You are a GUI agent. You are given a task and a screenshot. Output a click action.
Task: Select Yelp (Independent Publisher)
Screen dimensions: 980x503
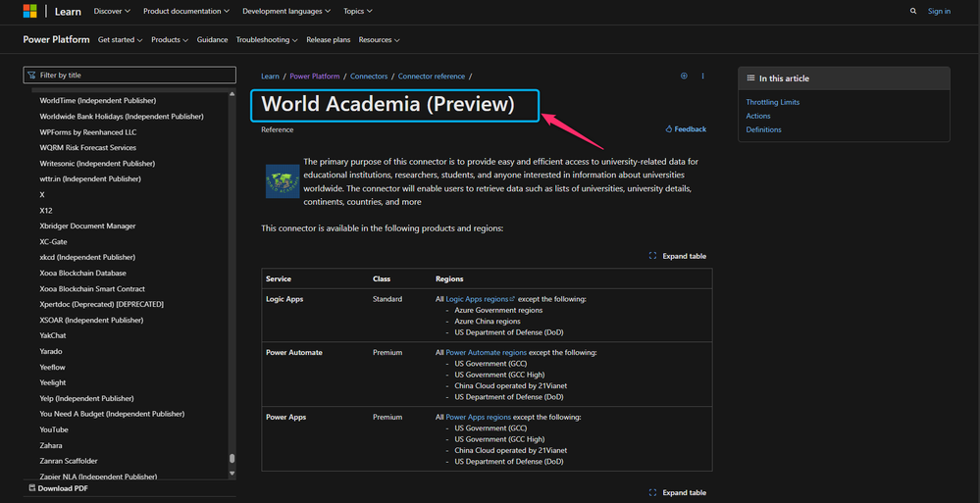(86, 398)
